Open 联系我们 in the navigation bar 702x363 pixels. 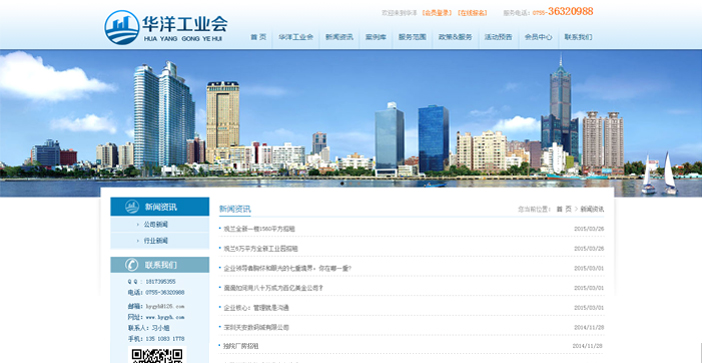coord(578,37)
